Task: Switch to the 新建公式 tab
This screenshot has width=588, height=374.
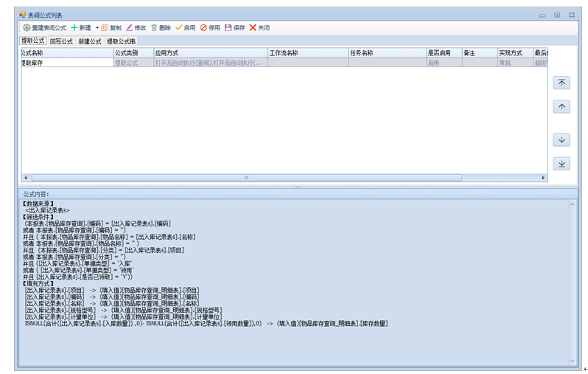Action: pos(90,41)
